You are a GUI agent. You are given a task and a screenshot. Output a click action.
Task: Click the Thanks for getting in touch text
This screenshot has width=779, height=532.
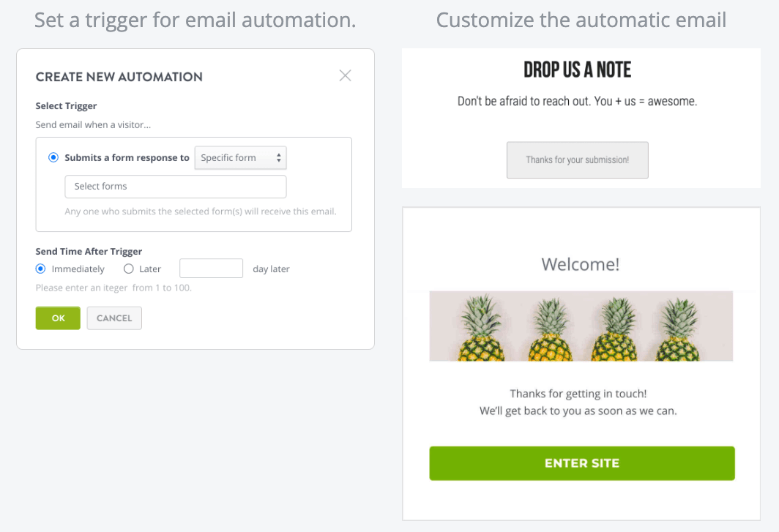point(581,393)
